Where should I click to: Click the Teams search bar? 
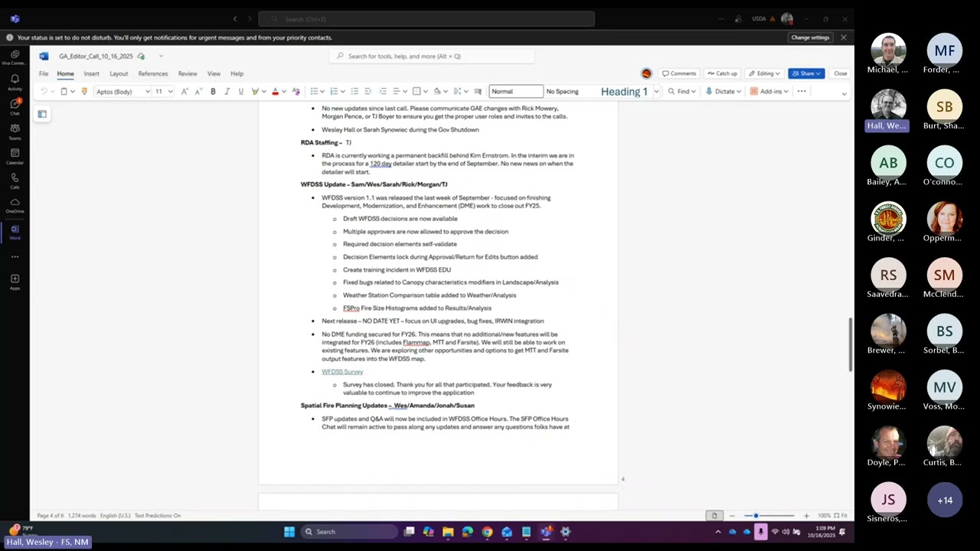(426, 19)
